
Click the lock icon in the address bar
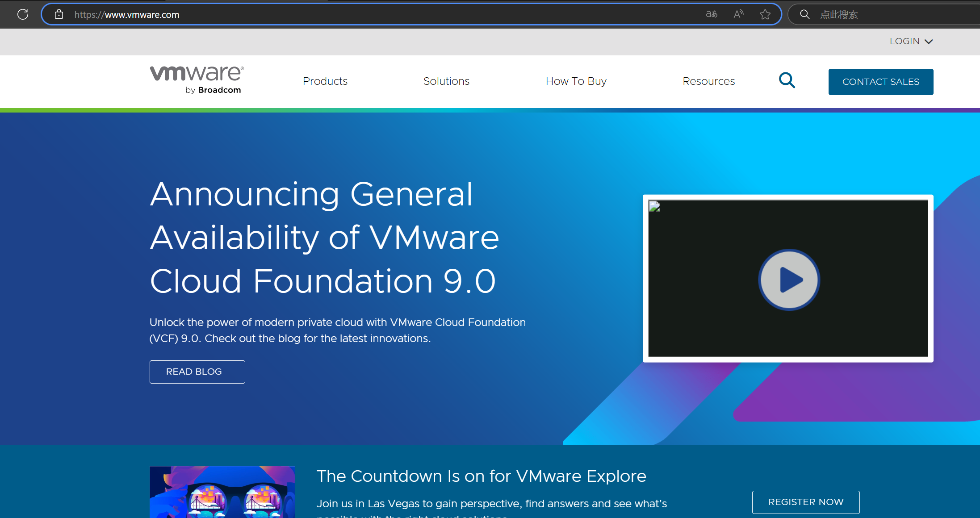click(x=59, y=14)
